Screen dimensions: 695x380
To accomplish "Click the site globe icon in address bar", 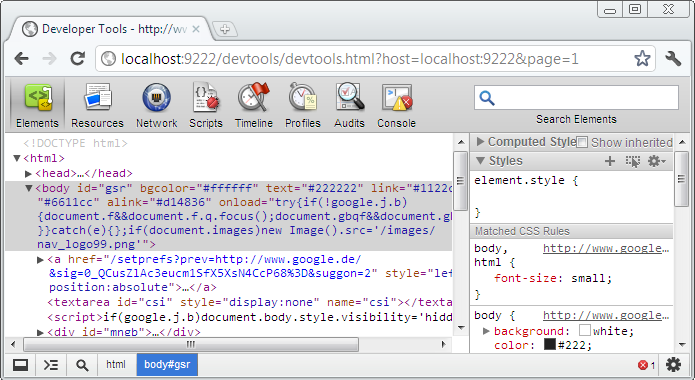I will point(108,59).
